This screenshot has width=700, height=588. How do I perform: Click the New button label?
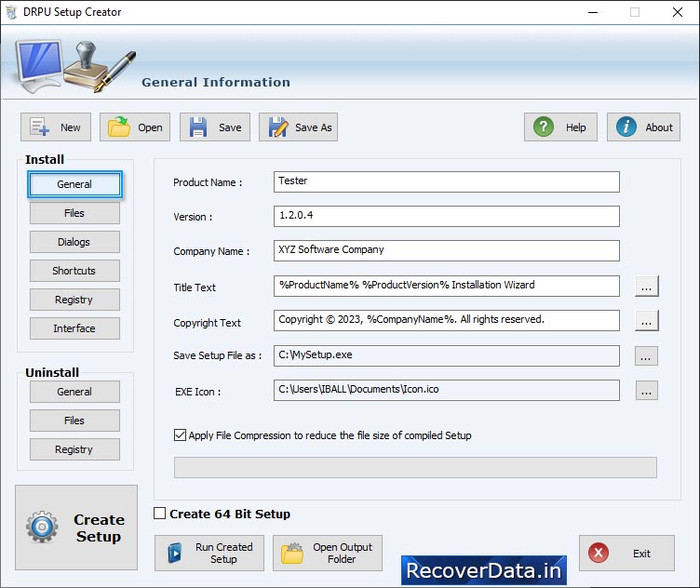click(71, 127)
